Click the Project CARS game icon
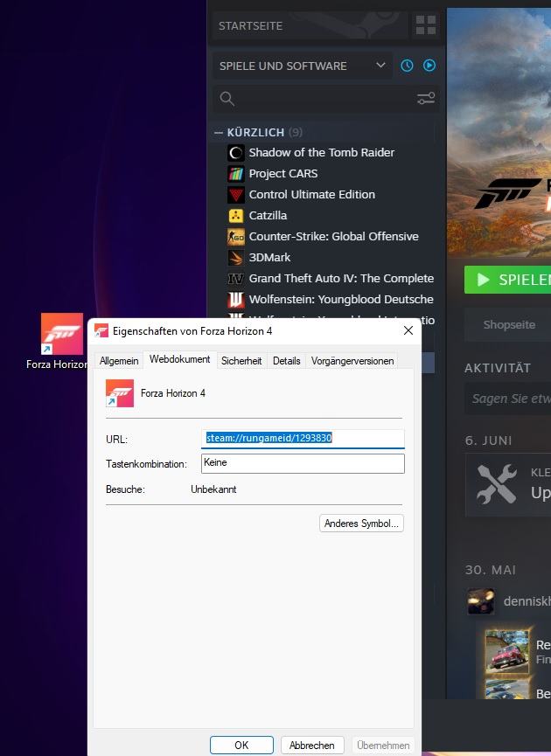This screenshot has height=756, width=551. pyautogui.click(x=236, y=174)
